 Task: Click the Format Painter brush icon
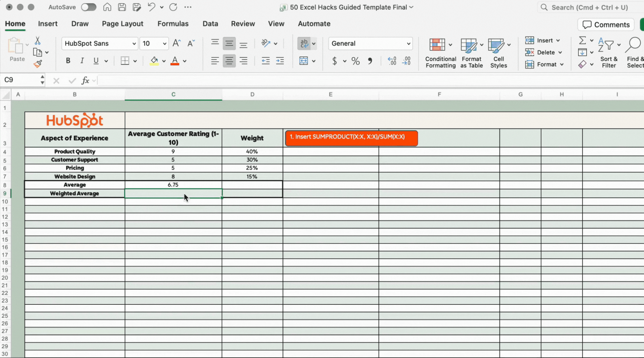point(37,64)
